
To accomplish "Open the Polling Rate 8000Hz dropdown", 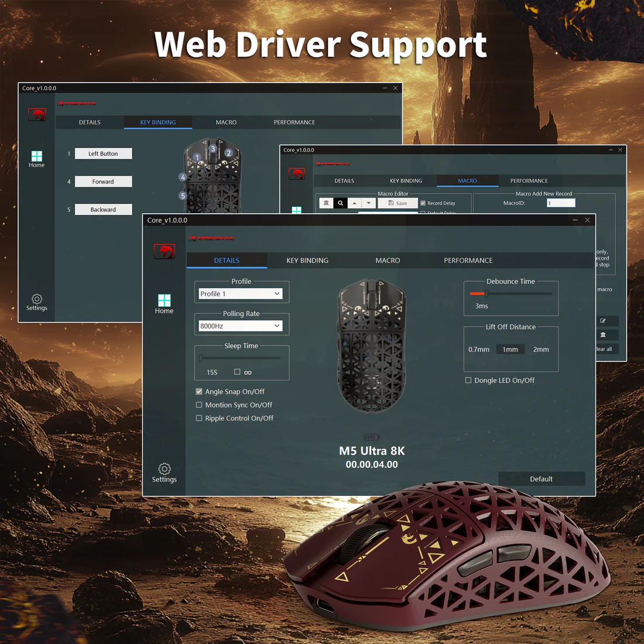I will (241, 326).
